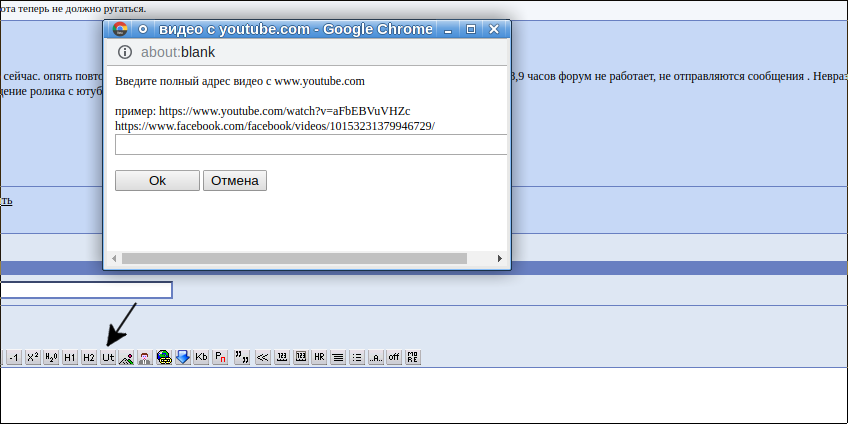The height and width of the screenshot is (424, 848).
Task: Click the page info icon beside about:blank
Action: (124, 52)
